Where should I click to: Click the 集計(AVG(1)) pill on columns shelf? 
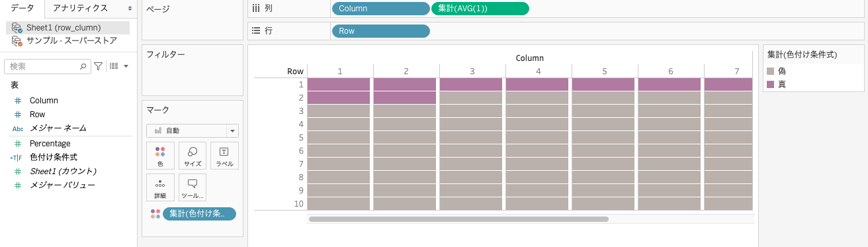point(480,9)
